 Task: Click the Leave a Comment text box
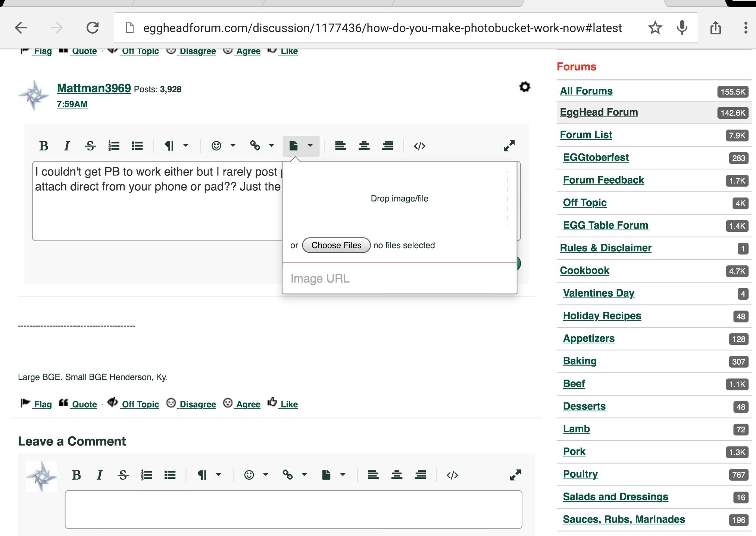293,509
